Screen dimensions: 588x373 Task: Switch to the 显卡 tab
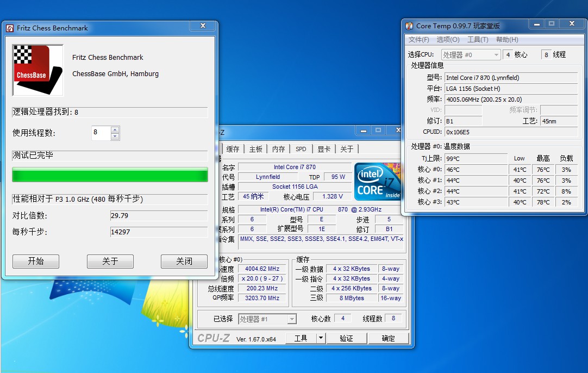pyautogui.click(x=324, y=149)
